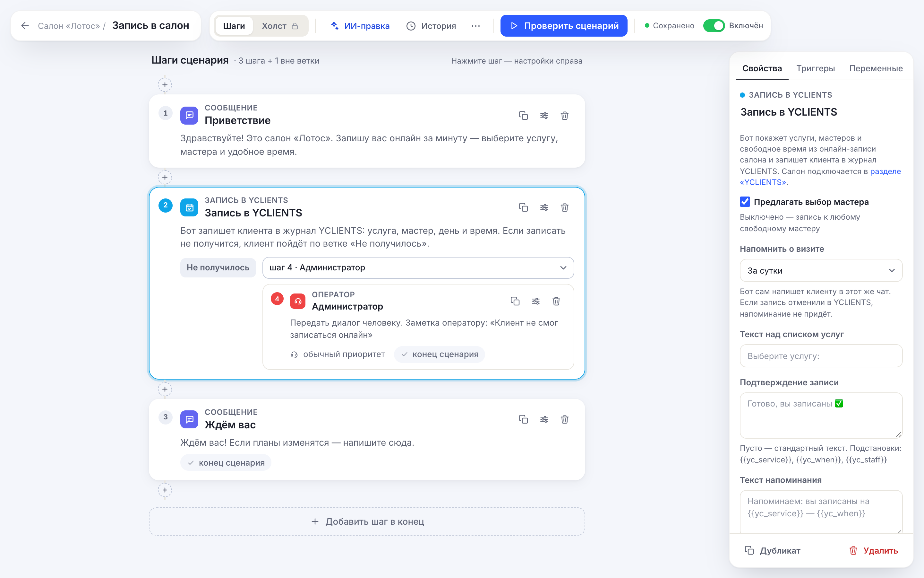
Task: Select the Приветствие step title
Action: [x=237, y=120]
